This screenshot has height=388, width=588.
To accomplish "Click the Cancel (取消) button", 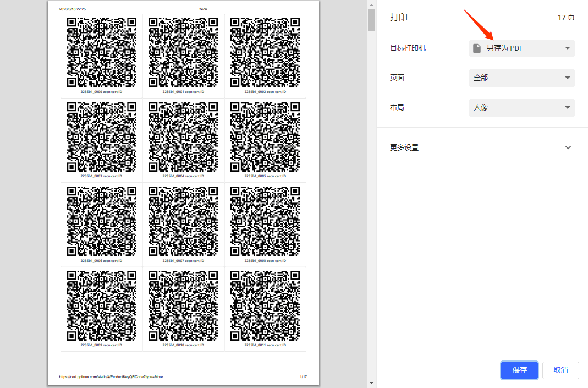I will pos(560,370).
